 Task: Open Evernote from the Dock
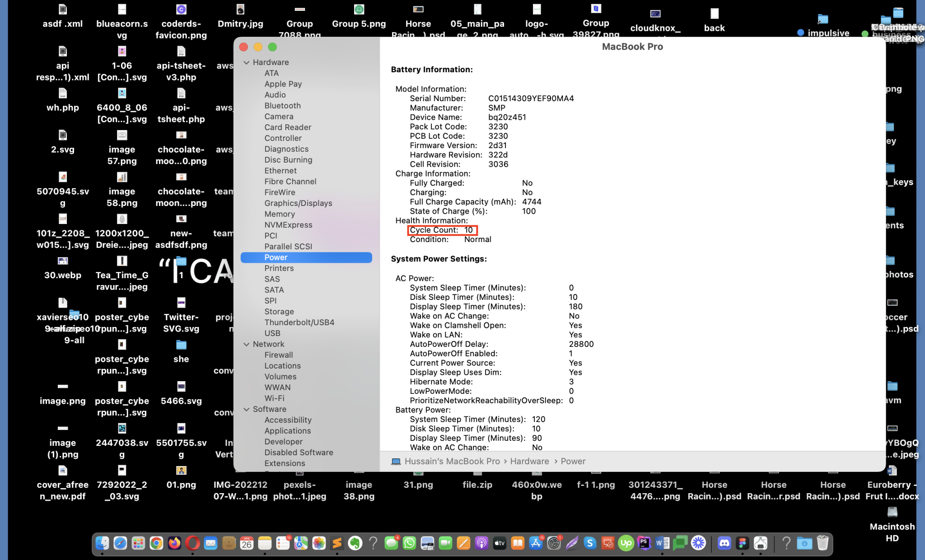pyautogui.click(x=355, y=543)
